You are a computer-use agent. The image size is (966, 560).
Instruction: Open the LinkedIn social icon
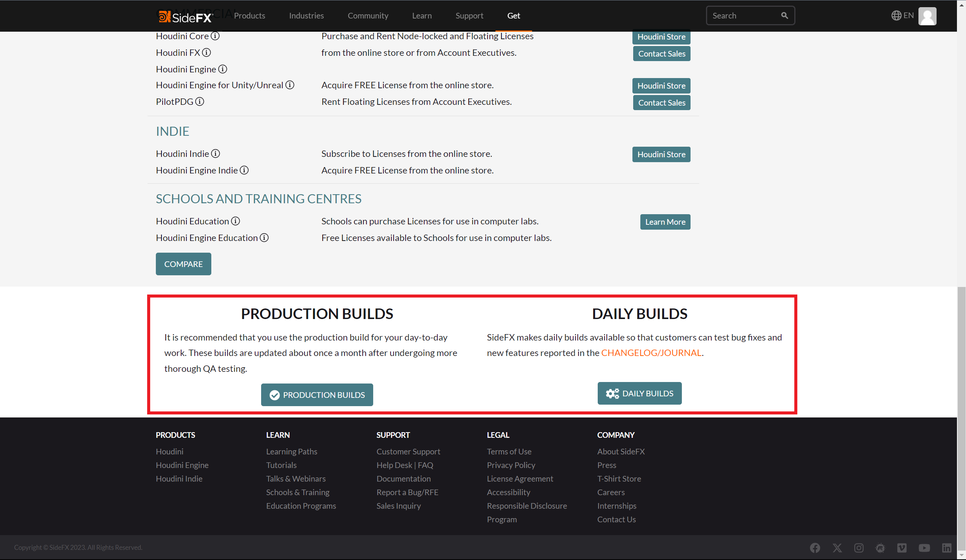coord(946,548)
